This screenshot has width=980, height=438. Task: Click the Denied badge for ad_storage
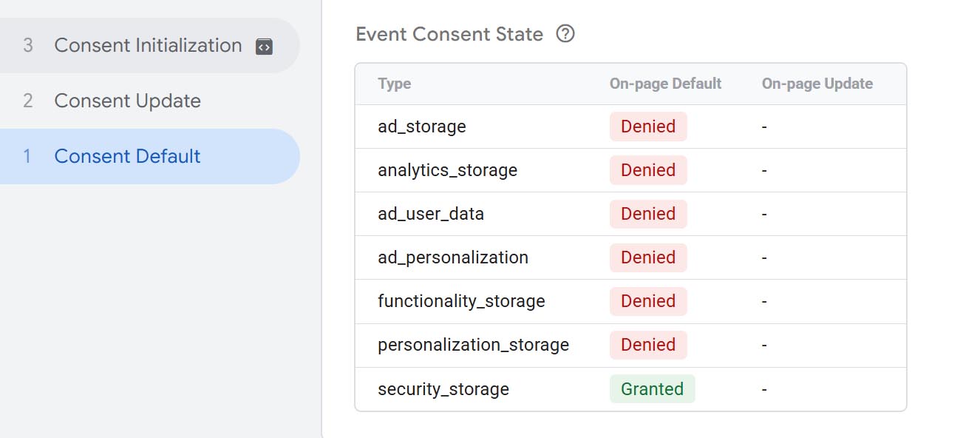(x=648, y=127)
